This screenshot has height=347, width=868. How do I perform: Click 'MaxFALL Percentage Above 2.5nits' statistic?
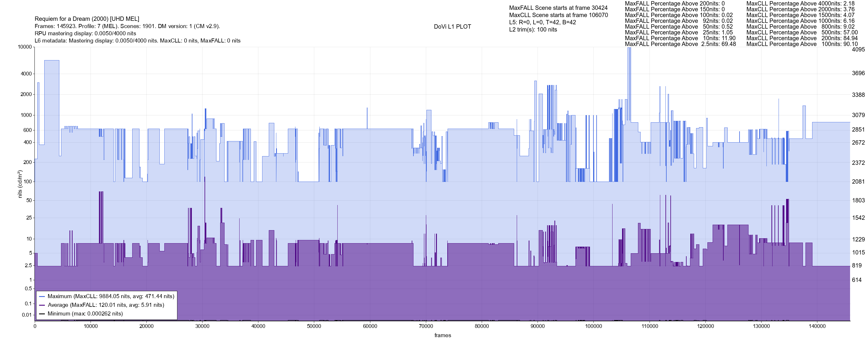(680, 44)
